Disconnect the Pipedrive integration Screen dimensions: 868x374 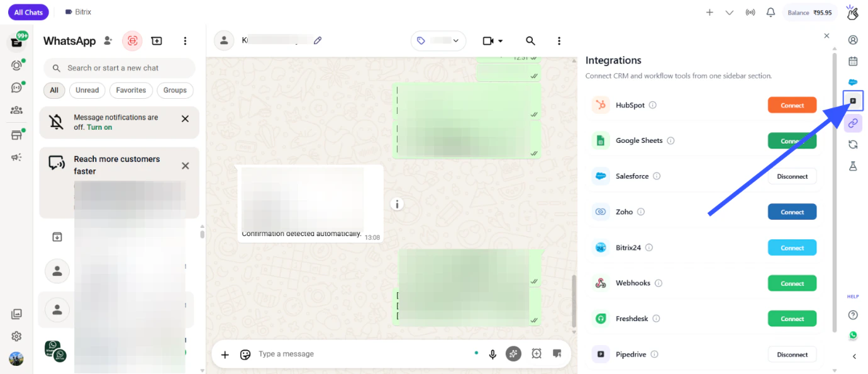click(792, 354)
